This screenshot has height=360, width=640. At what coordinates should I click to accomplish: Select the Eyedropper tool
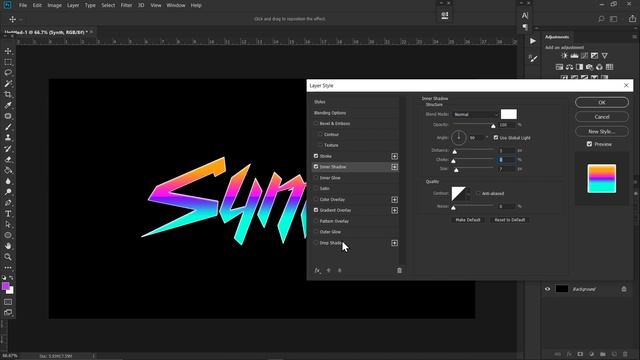point(8,105)
